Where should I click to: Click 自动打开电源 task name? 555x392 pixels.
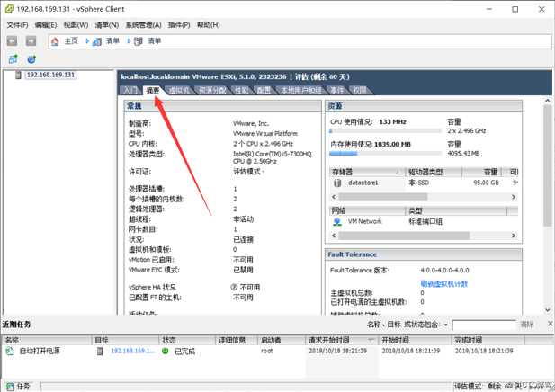click(40, 351)
